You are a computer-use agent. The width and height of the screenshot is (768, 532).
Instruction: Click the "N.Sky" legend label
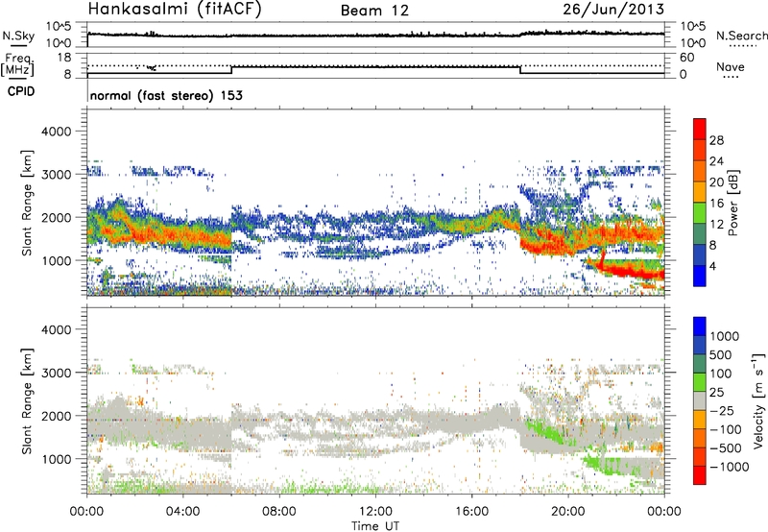18,36
